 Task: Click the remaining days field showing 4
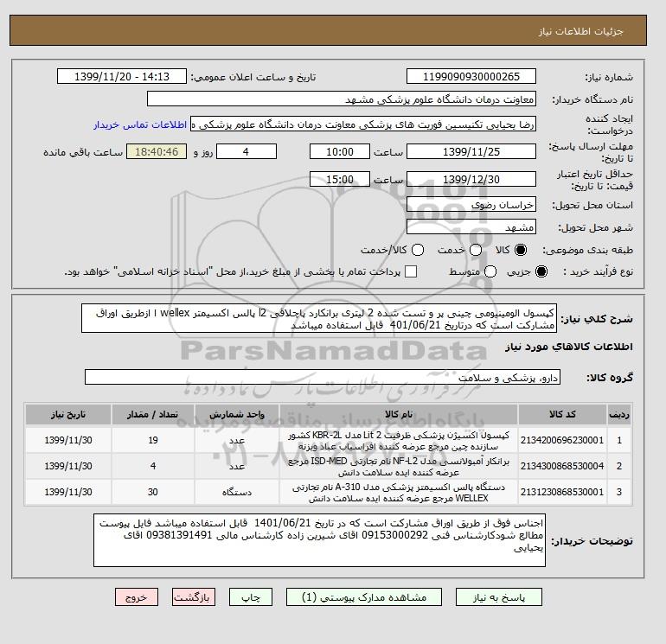pos(247,151)
